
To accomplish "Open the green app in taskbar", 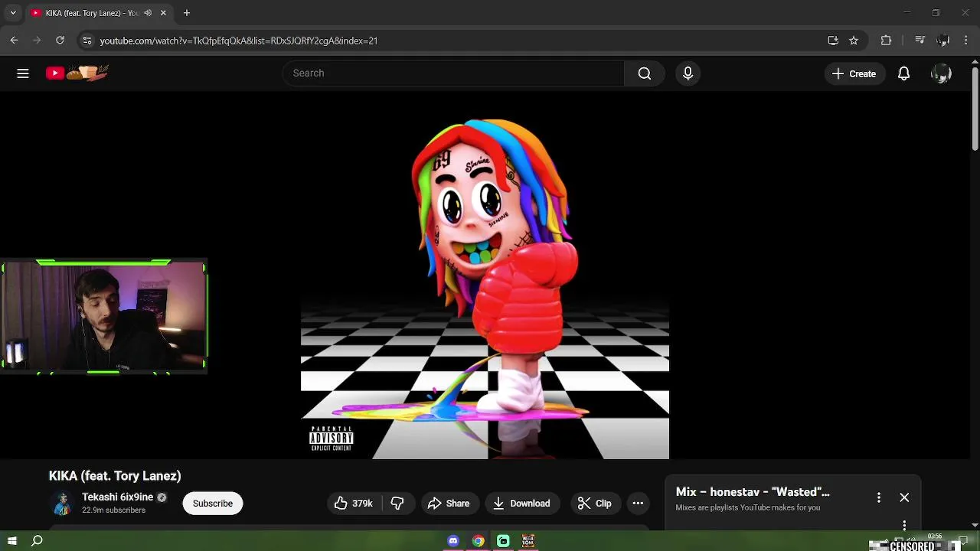I will (x=503, y=541).
